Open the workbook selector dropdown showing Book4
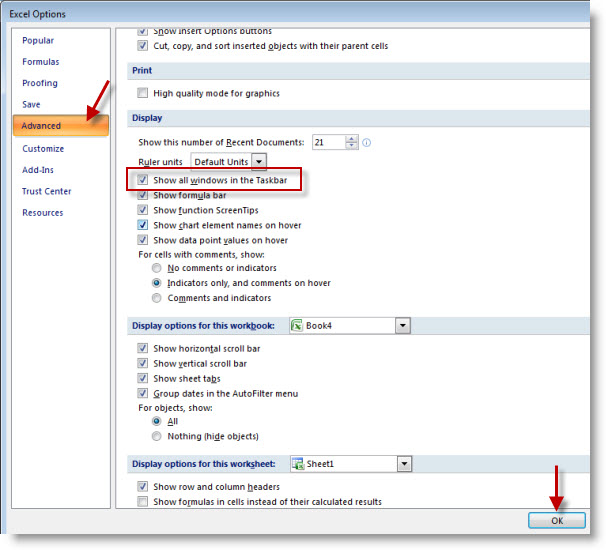The image size is (606, 550). pyautogui.click(x=403, y=325)
